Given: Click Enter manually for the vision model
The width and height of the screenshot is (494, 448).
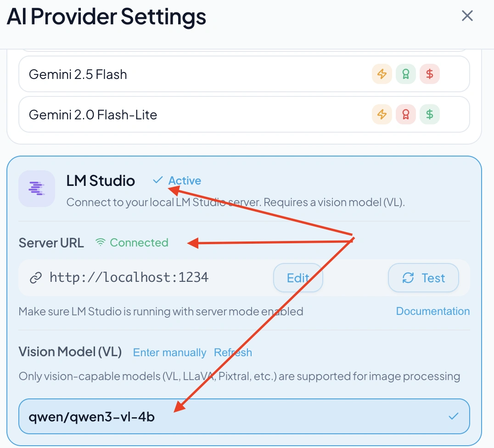Looking at the screenshot, I should 169,353.
